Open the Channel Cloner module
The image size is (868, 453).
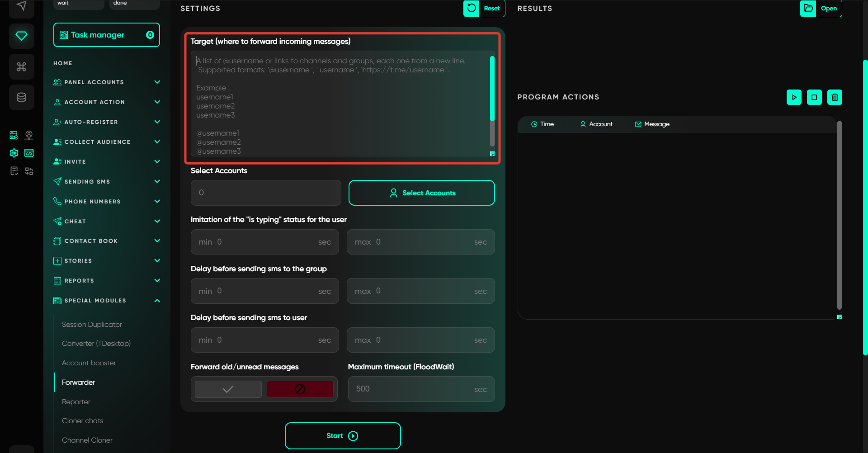[x=87, y=440]
